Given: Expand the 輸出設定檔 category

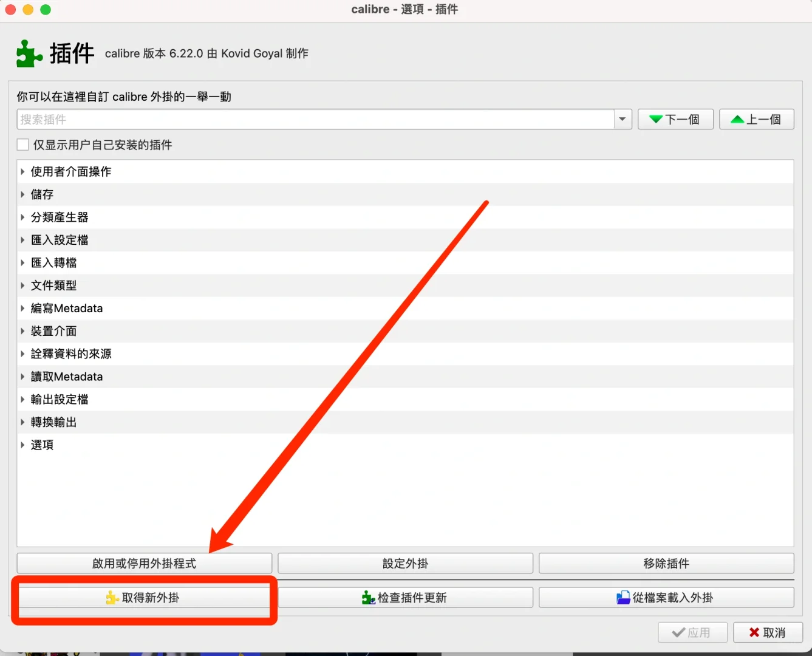Looking at the screenshot, I should tap(22, 399).
